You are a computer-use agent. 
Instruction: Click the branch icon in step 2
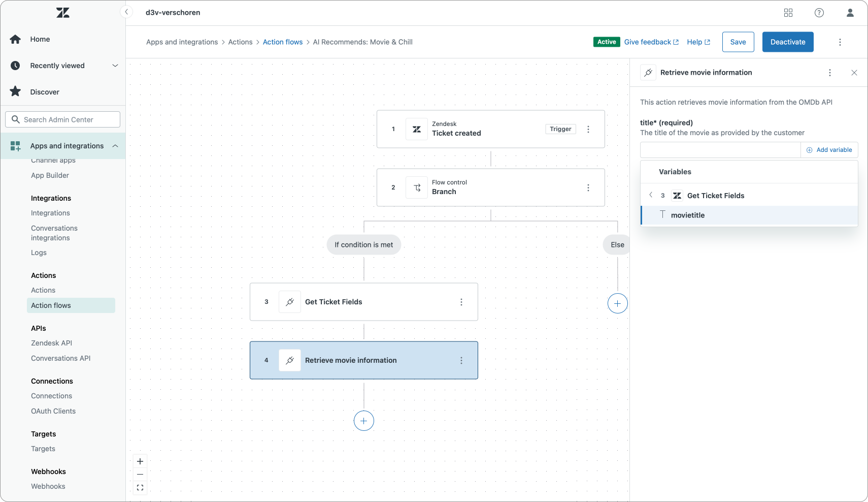point(417,187)
